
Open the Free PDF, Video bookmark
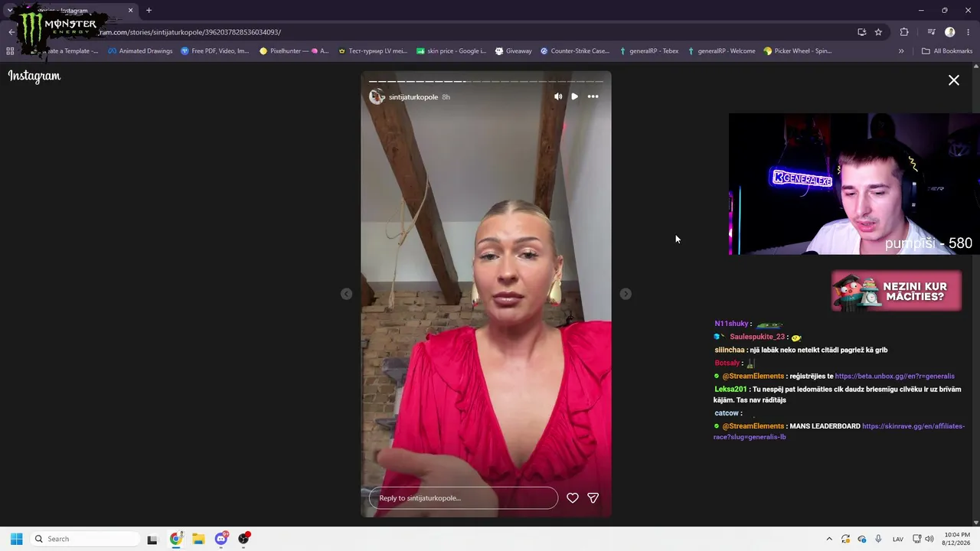tap(215, 51)
